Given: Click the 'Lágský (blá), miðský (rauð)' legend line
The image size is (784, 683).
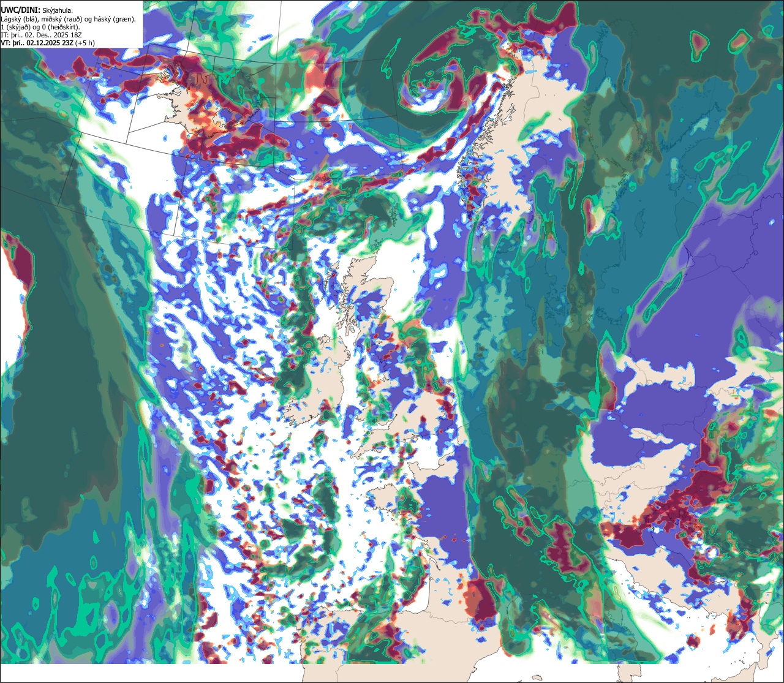Looking at the screenshot, I should (x=68, y=18).
